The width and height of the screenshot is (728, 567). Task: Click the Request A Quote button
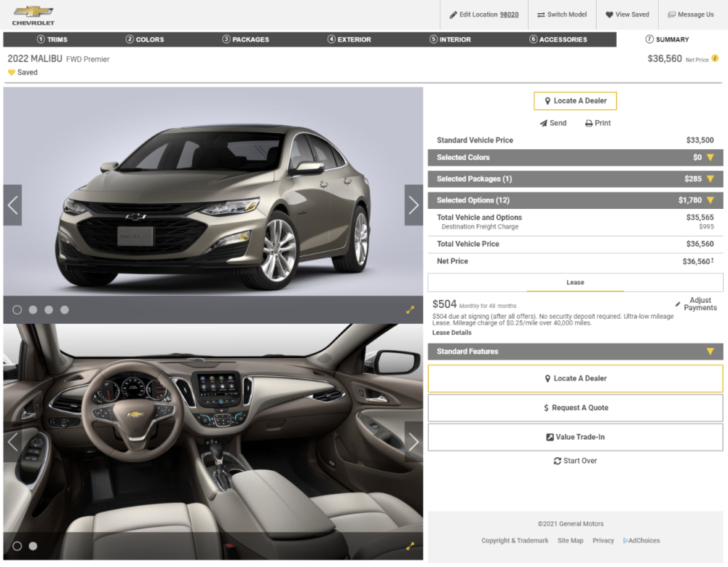(575, 408)
